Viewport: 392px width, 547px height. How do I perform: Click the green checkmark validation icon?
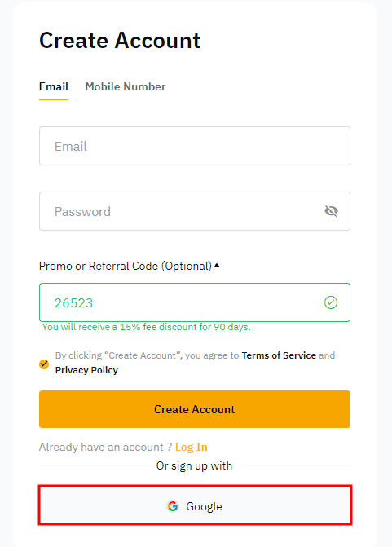pos(331,302)
